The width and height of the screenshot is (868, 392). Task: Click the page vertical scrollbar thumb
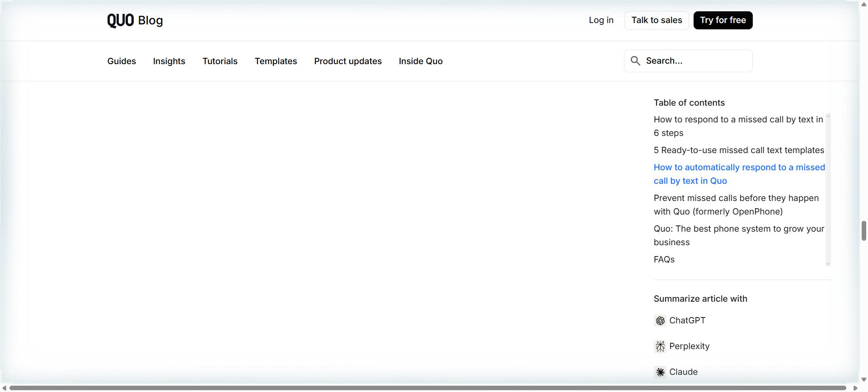863,231
